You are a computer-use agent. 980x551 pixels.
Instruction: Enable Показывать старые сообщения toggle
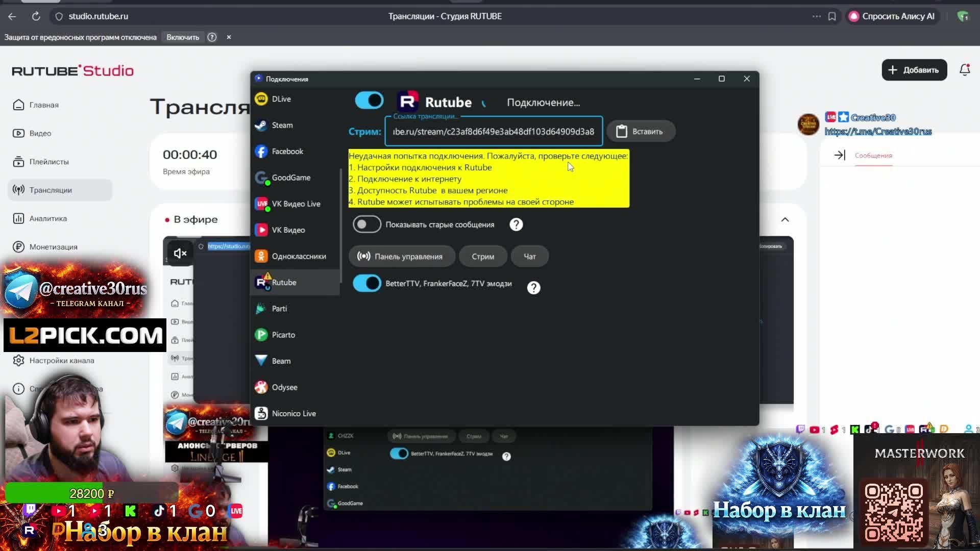(x=367, y=224)
